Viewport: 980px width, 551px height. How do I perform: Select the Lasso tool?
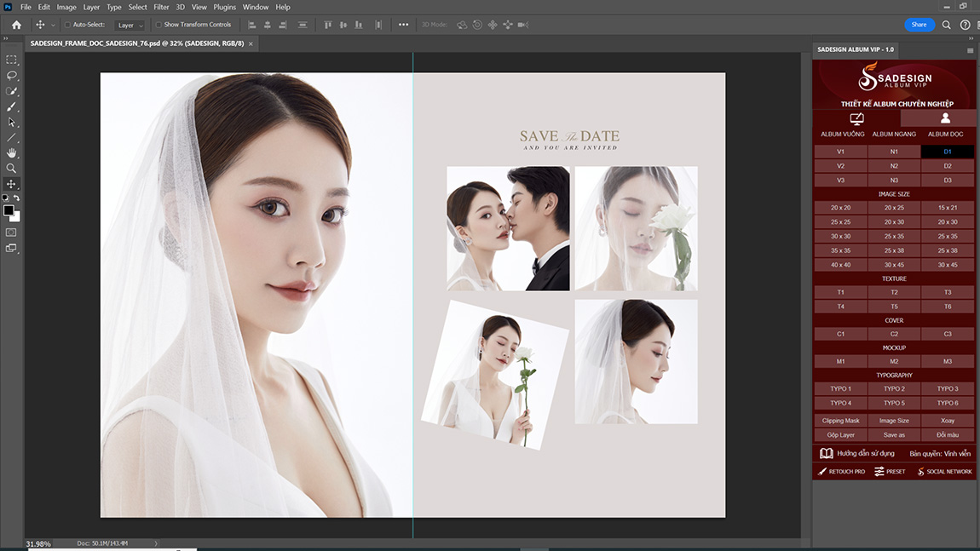[x=11, y=75]
